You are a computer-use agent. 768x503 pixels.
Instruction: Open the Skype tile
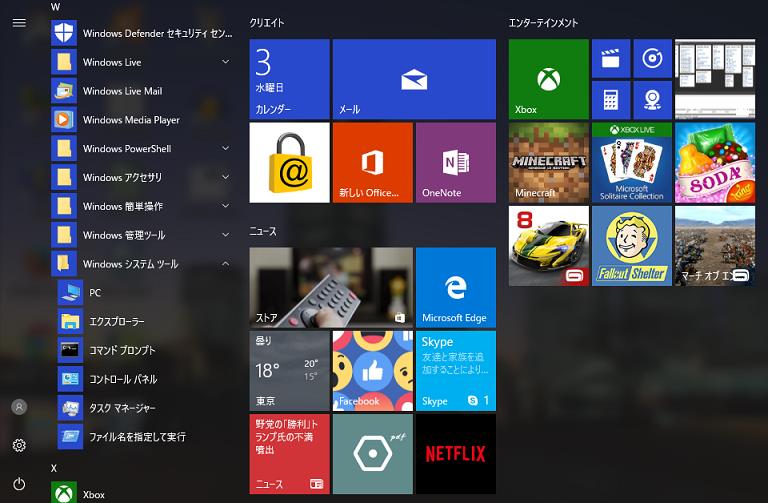456,371
